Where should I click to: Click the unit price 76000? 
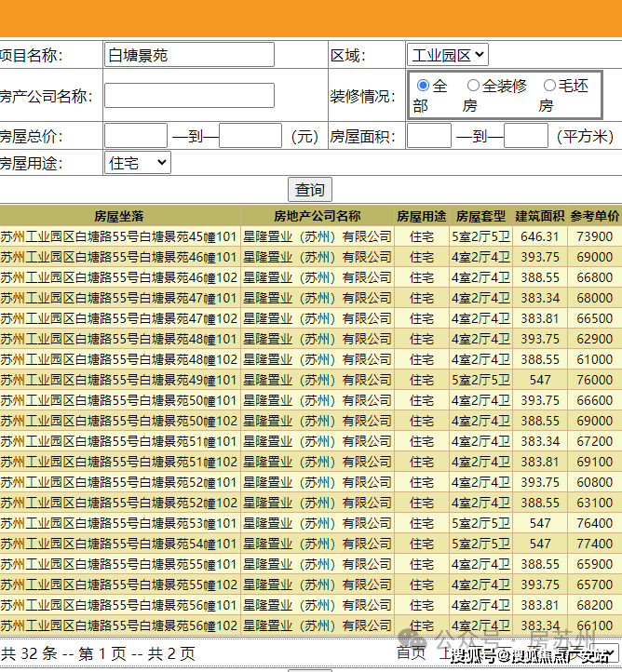pos(595,380)
